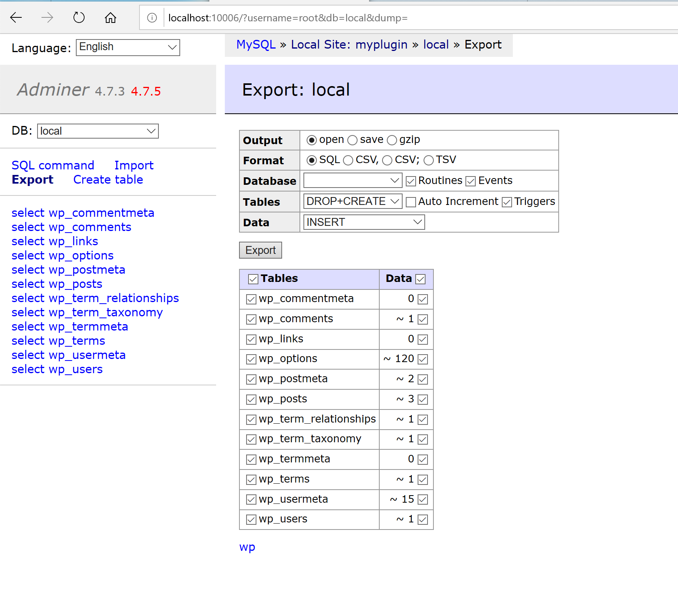Click the Export button
The image size is (678, 616).
pyautogui.click(x=260, y=250)
